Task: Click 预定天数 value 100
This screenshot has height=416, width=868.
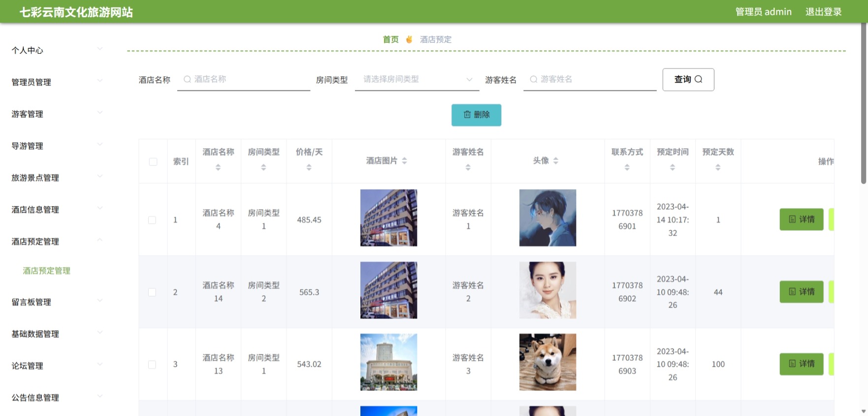Action: pos(718,364)
